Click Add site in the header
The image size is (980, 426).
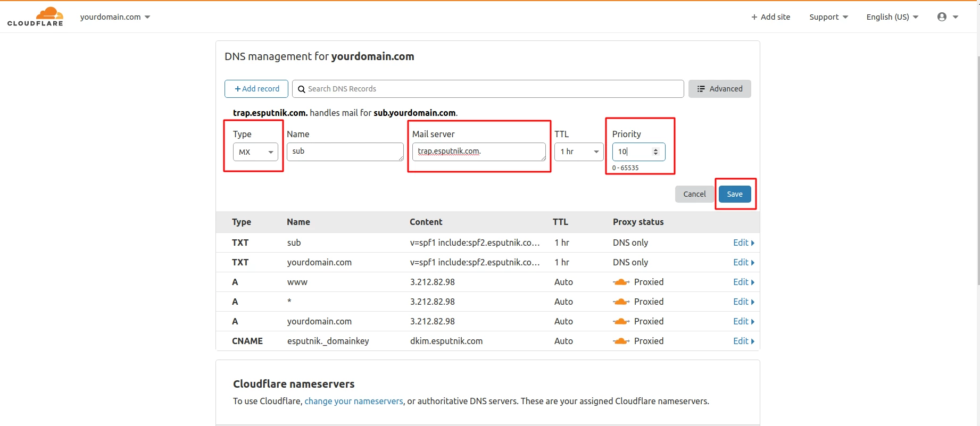click(x=770, y=17)
